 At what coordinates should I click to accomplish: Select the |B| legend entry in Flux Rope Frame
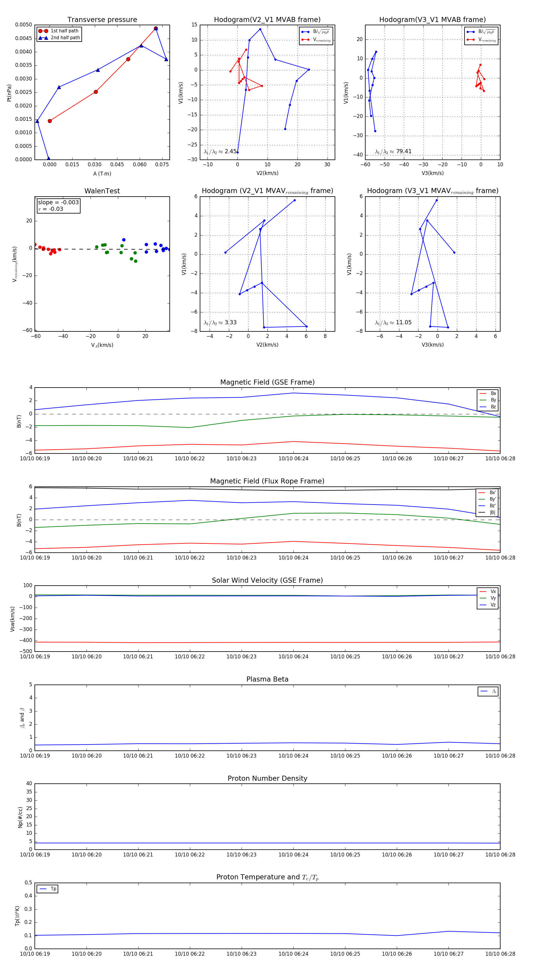487,513
